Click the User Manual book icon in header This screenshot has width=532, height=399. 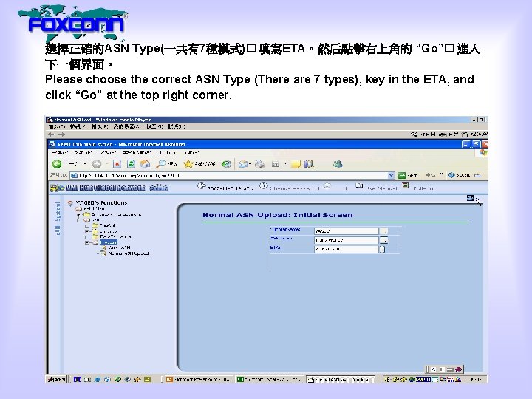pos(359,186)
